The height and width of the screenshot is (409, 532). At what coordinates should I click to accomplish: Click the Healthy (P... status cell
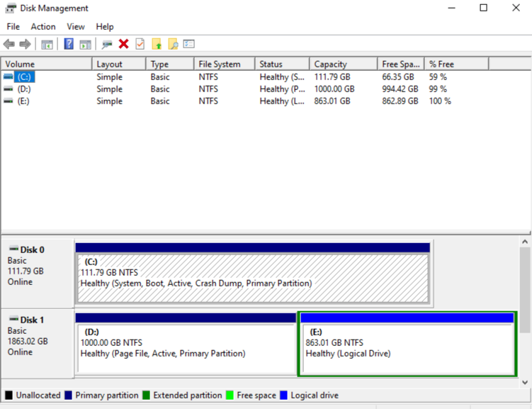282,89
